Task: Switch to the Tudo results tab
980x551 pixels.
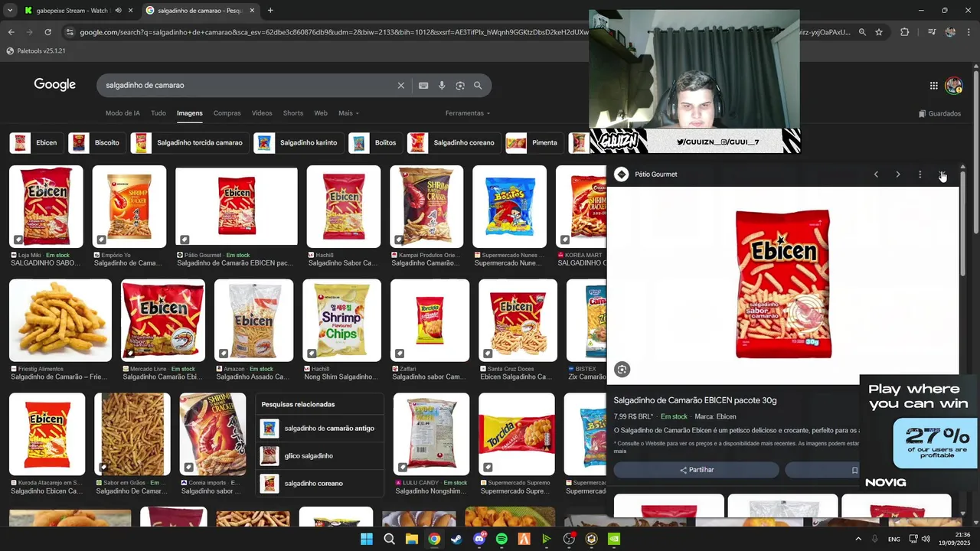Action: (158, 113)
